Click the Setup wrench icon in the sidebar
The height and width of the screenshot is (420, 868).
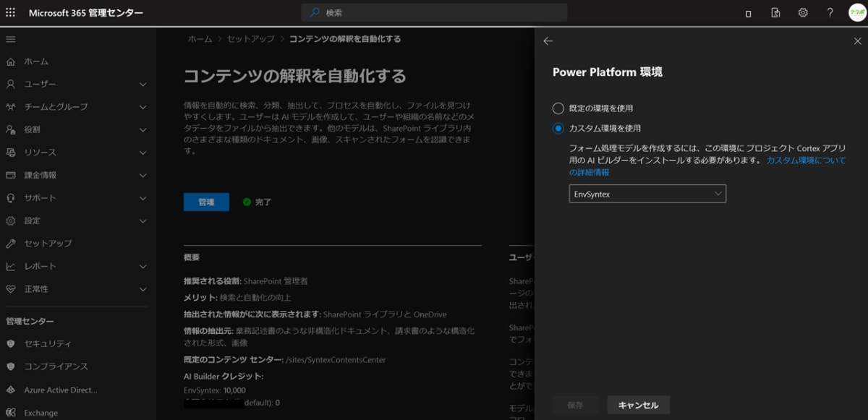[x=10, y=244]
